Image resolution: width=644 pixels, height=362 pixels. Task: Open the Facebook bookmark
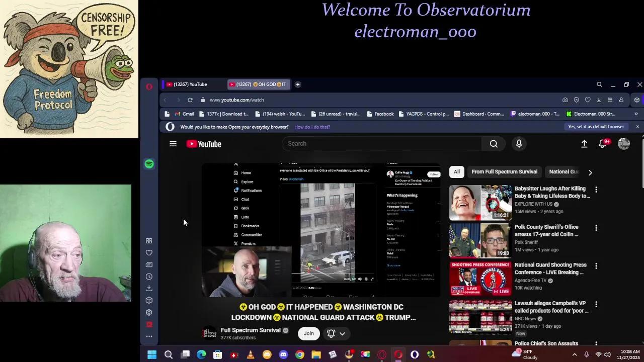[379, 114]
